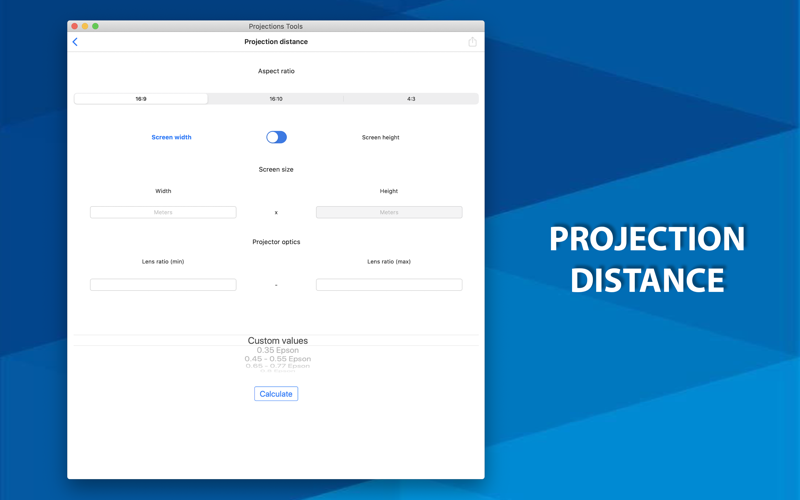Image resolution: width=800 pixels, height=500 pixels.
Task: Select the 16:9 aspect ratio segment
Action: coord(141,99)
